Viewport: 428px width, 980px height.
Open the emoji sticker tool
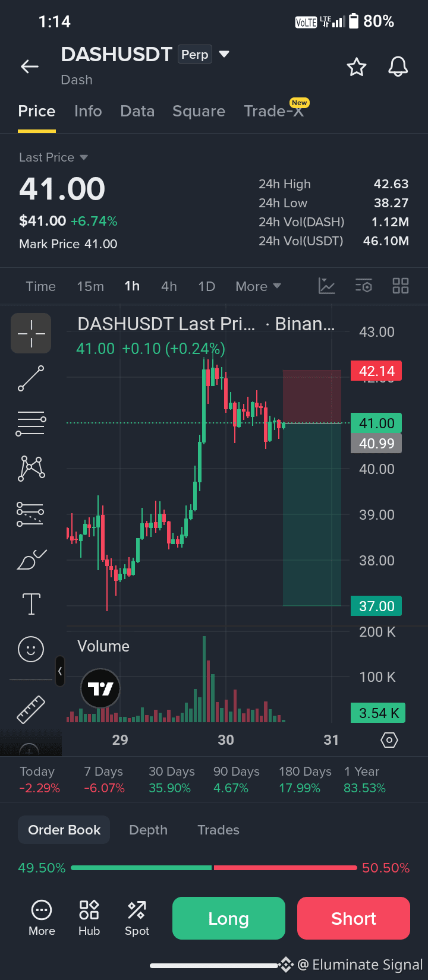(x=31, y=649)
